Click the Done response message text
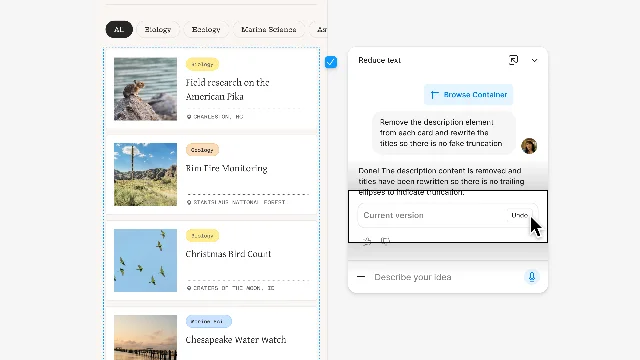640x360 pixels. tap(441, 181)
